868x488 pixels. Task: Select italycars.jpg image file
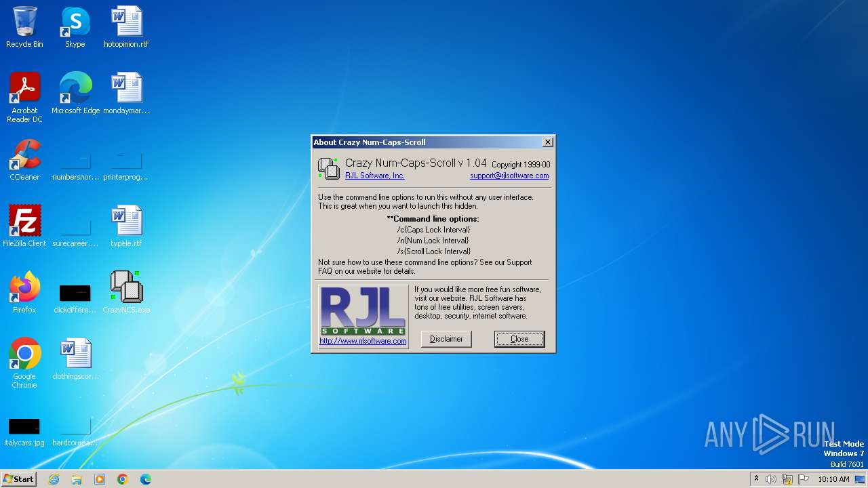coord(24,432)
